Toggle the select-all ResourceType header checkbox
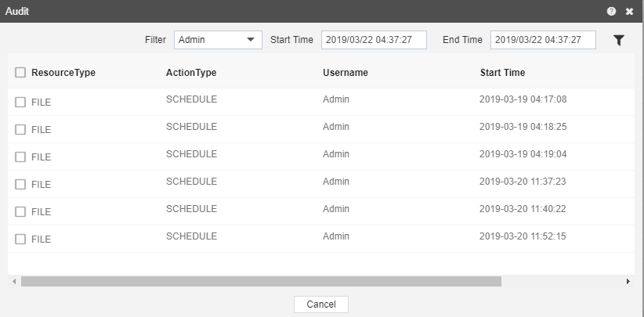The width and height of the screenshot is (644, 317). (20, 73)
